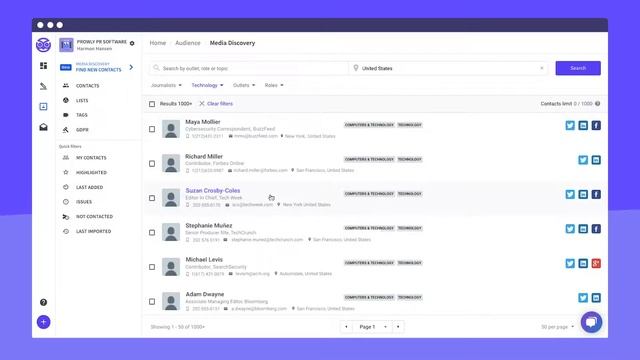The height and width of the screenshot is (360, 640).
Task: Open Adam Dwayne's Twitter icon
Action: tap(583, 298)
